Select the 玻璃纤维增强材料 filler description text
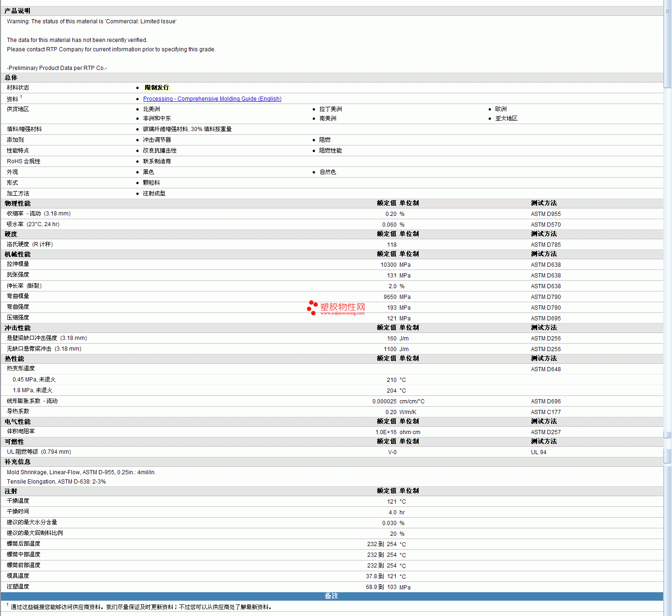 tap(187, 129)
